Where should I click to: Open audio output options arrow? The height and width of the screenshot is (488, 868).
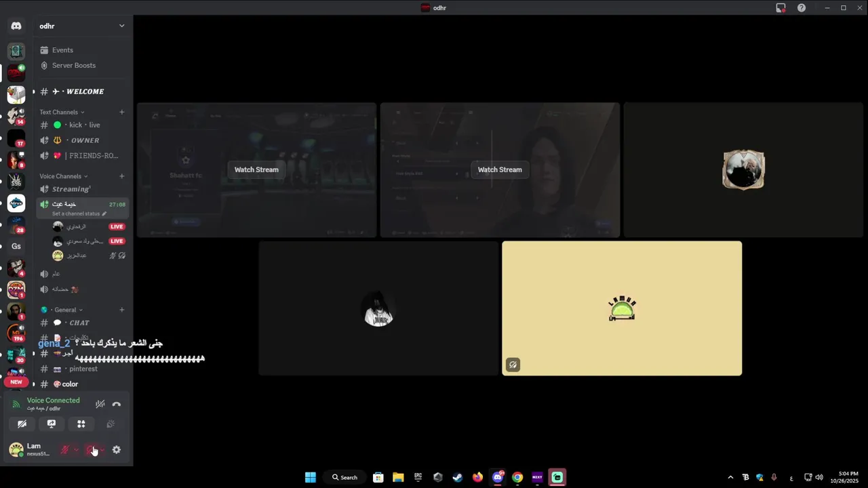tap(102, 449)
